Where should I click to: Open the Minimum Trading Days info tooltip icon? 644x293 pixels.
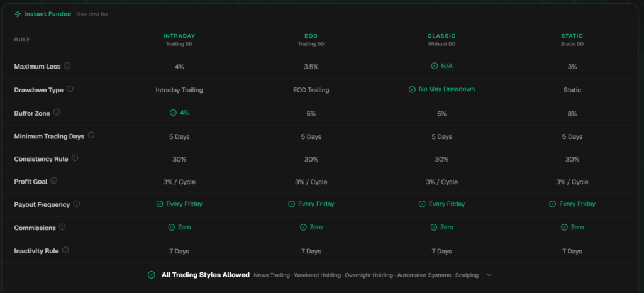click(91, 135)
